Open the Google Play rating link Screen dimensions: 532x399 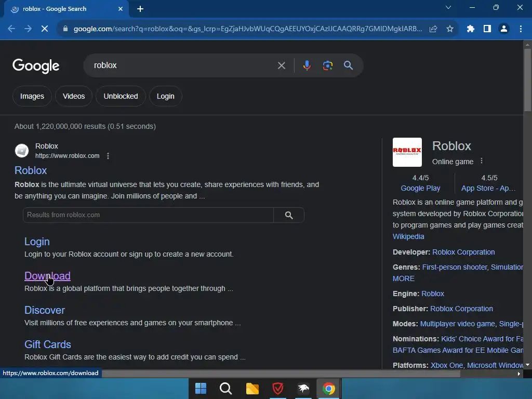click(x=420, y=188)
